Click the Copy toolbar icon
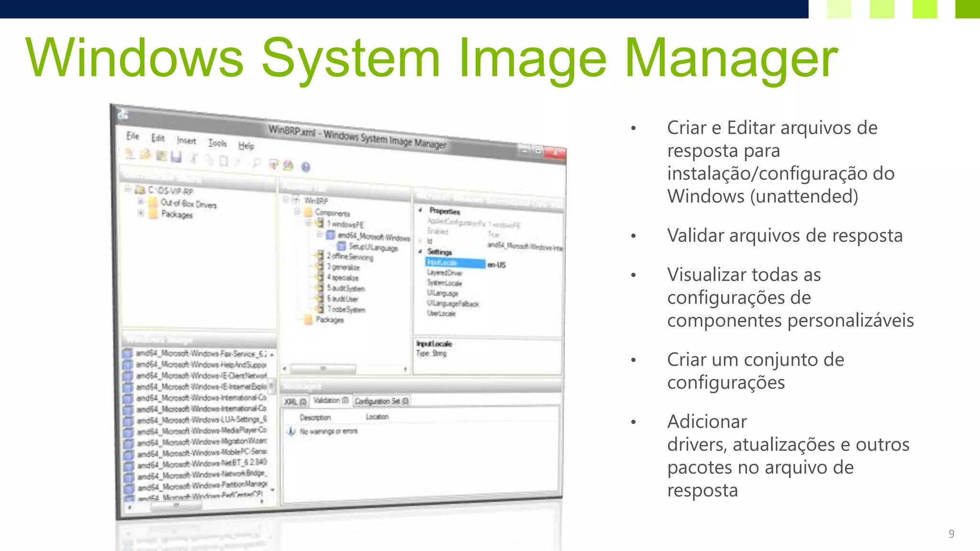The height and width of the screenshot is (551, 980). [209, 160]
